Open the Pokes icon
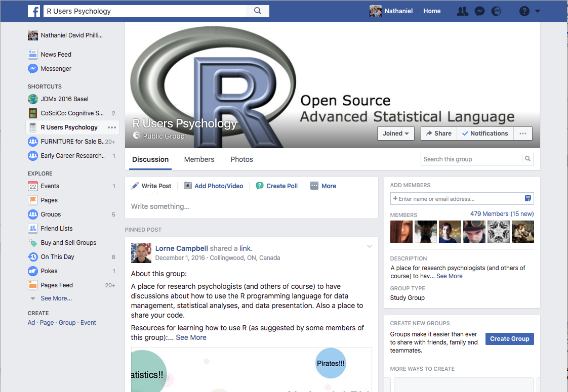 tap(33, 271)
